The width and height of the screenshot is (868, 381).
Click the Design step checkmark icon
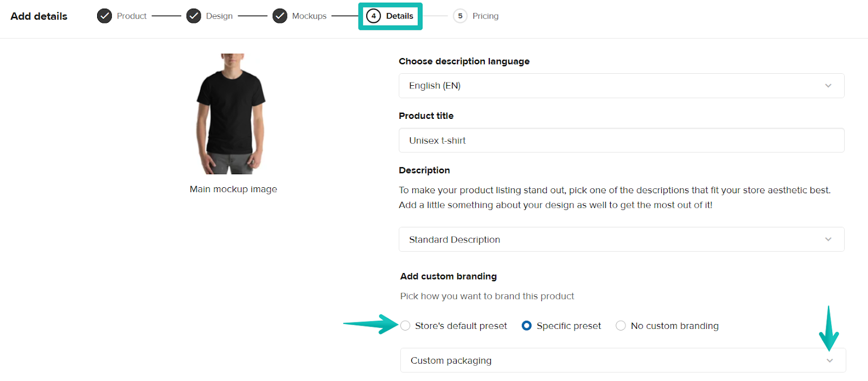coord(194,16)
